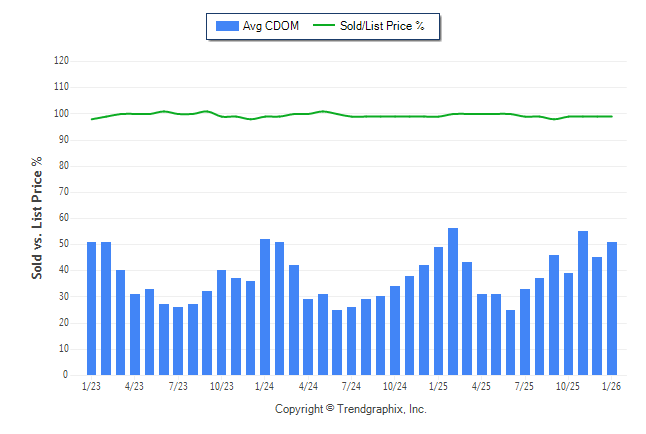The image size is (646, 434).
Task: Click the Copyright Trendgraphix, Inc. text
Action: pyautogui.click(x=350, y=409)
